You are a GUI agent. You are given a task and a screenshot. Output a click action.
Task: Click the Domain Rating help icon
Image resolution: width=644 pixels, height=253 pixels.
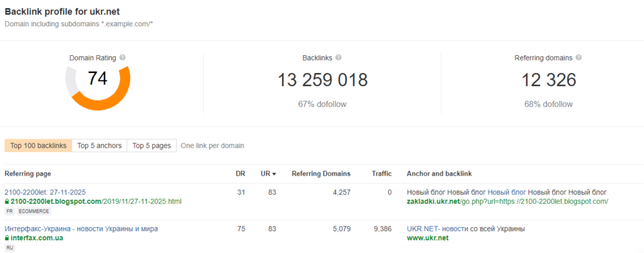[x=123, y=57]
